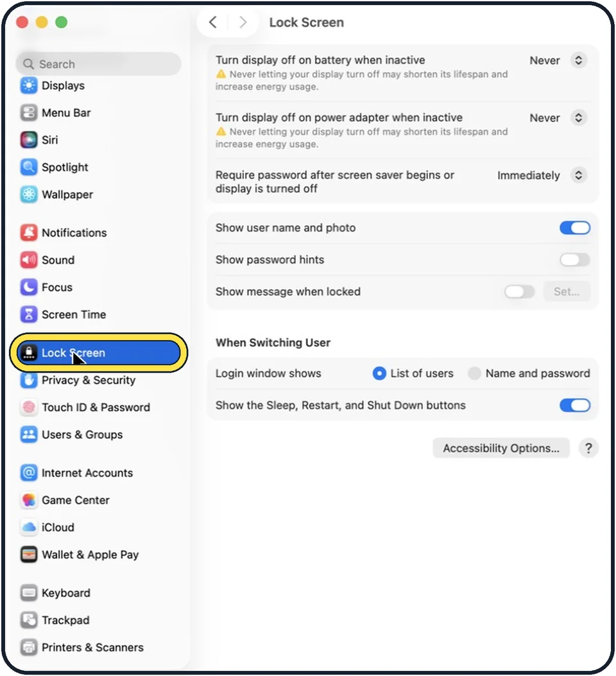Click the Spotlight magnifier icon
The image size is (616, 676).
coord(29,167)
